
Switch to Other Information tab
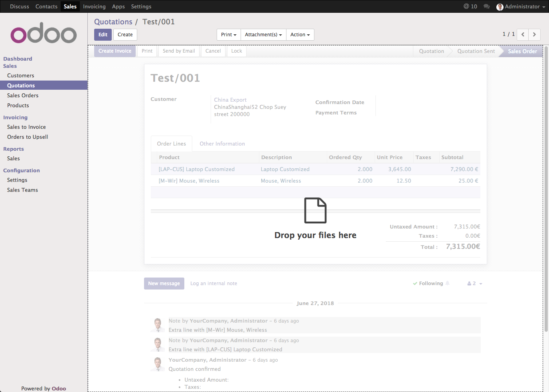coord(222,144)
